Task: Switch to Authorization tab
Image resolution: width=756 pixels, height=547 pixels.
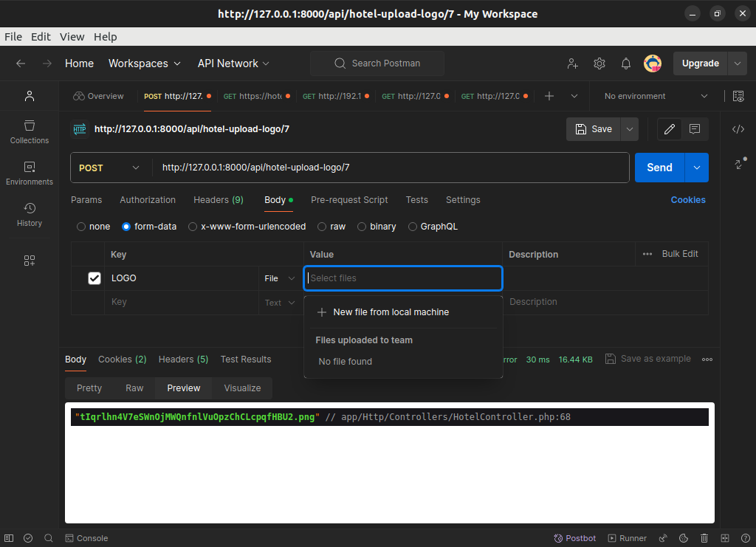Action: tap(148, 199)
